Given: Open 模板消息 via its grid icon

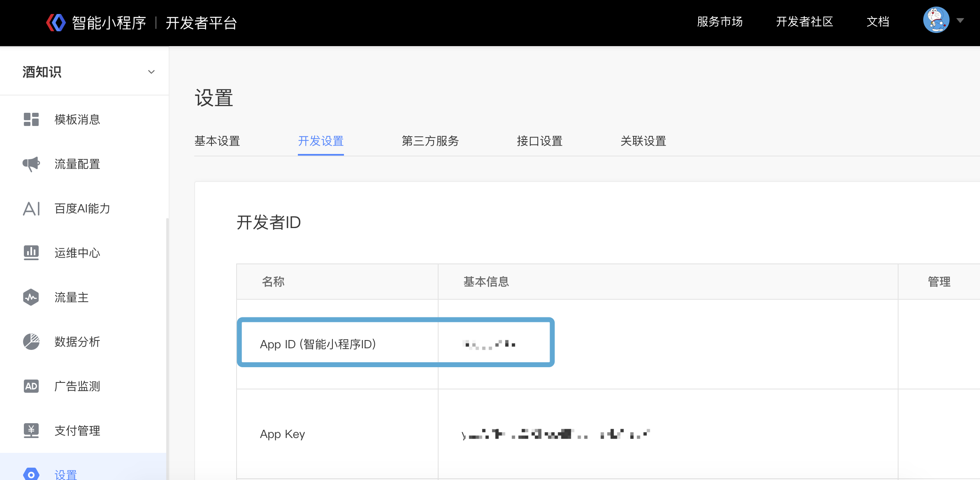Looking at the screenshot, I should [31, 119].
